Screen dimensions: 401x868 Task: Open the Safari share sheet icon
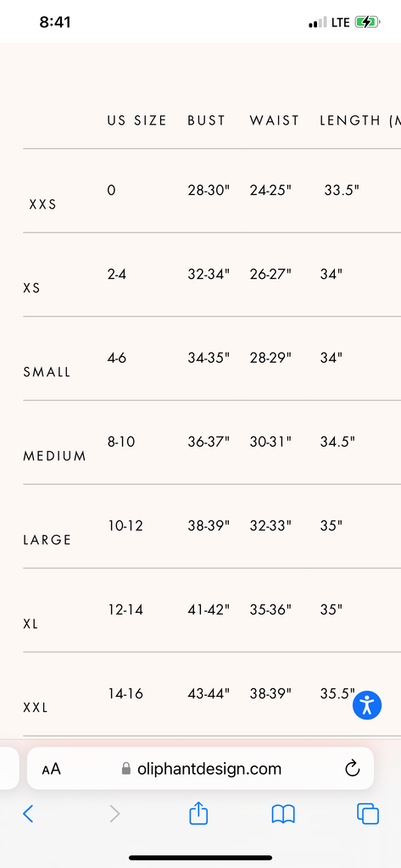pos(198,813)
